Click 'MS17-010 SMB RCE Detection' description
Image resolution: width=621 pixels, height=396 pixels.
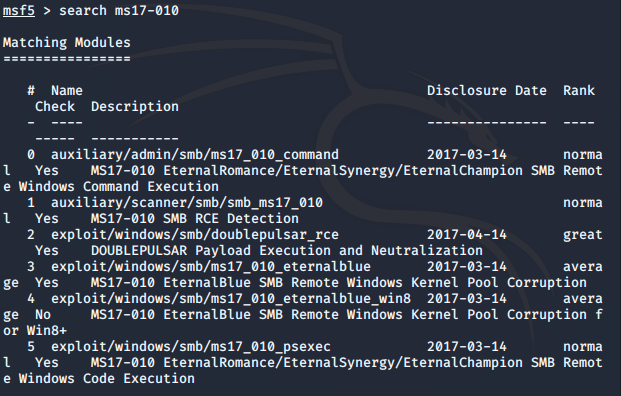pos(195,219)
